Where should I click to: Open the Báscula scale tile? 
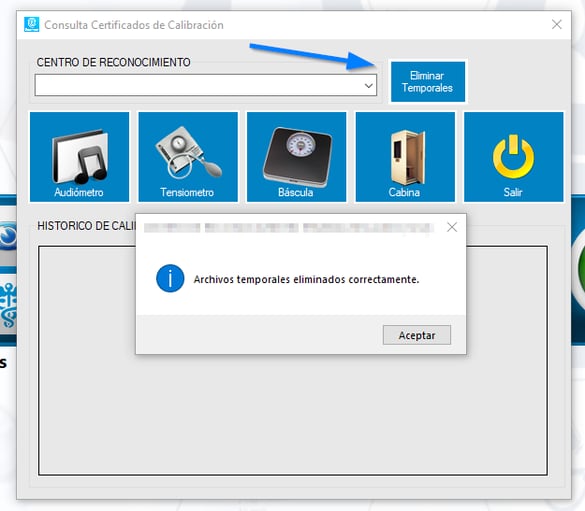297,157
